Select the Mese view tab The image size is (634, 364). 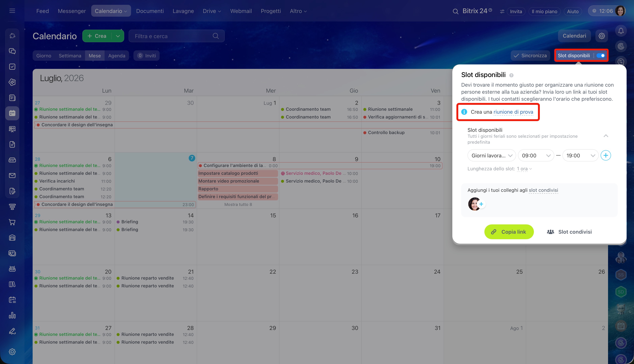[x=95, y=56]
